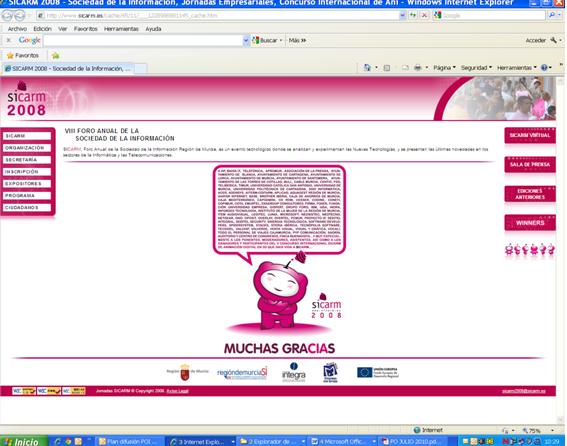Open the Google toolbar search box dropdown
This screenshot has height=446, width=567.
246,40
